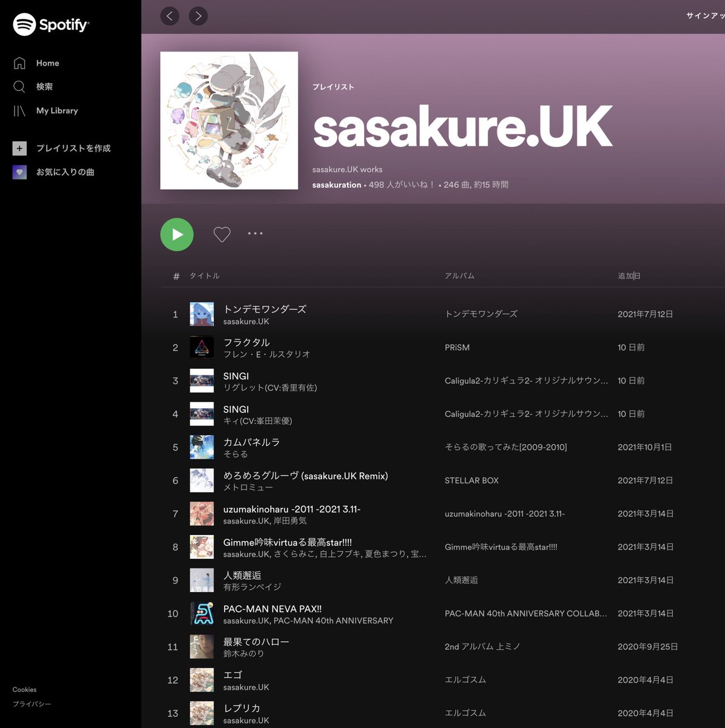Click the サインアップ sign up link

coord(705,16)
